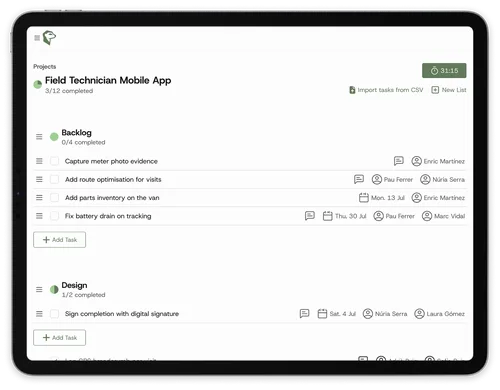500x390 pixels.
Task: Open task Capture meter photo evidence
Action: coord(111,161)
